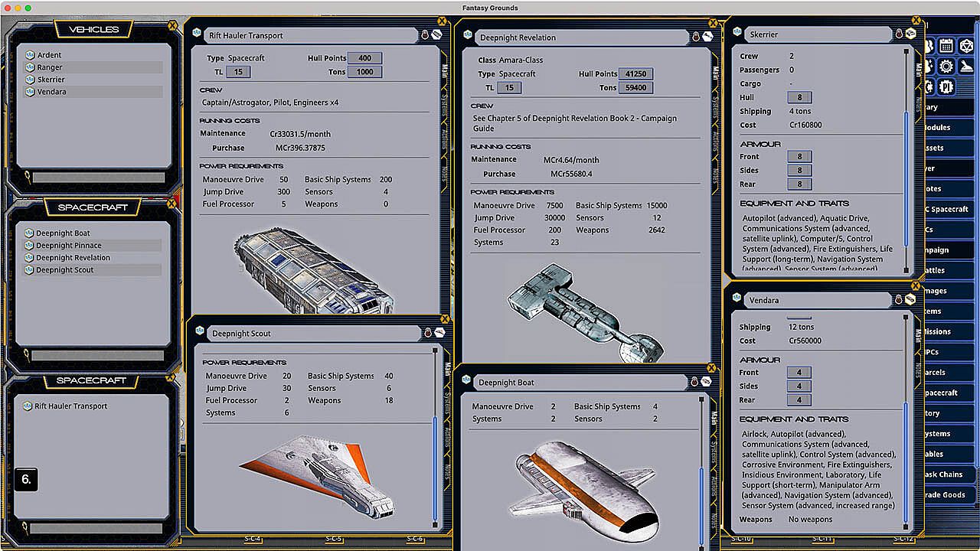Toggle the lock on Rift Hauler Transport sheet

[x=425, y=35]
